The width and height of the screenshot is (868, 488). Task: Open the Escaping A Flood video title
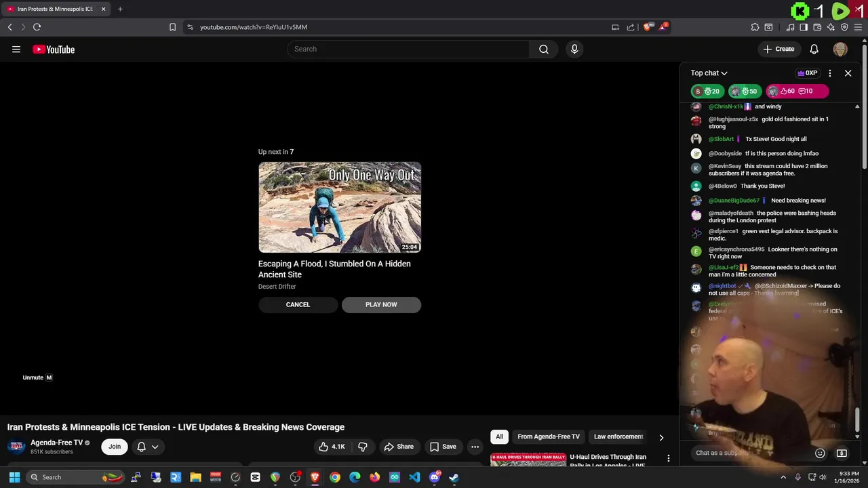pyautogui.click(x=334, y=269)
